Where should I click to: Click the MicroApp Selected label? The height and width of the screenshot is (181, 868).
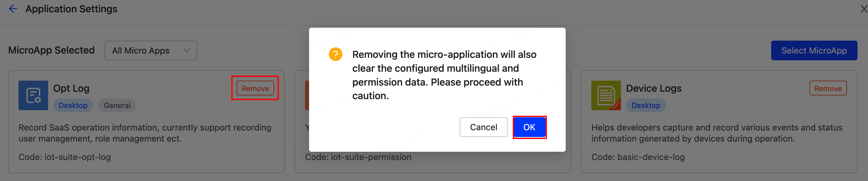51,50
